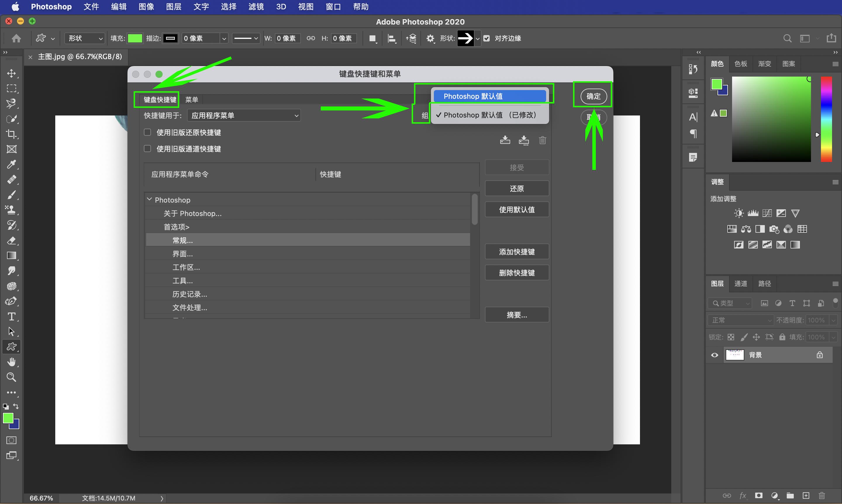The width and height of the screenshot is (842, 504).
Task: Delete current shortcut set trash icon
Action: coord(542,140)
